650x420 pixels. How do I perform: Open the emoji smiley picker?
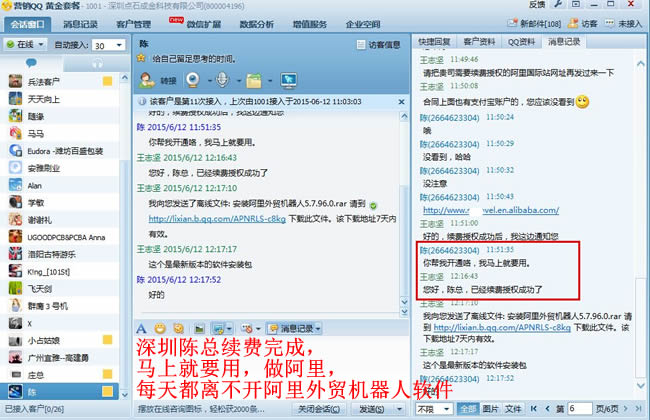click(160, 329)
